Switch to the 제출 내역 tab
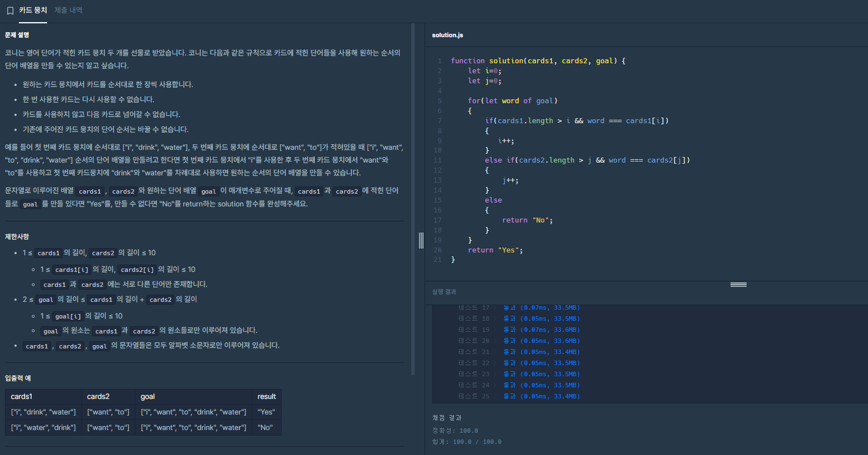Screen dimensions: 868x455 coord(68,11)
